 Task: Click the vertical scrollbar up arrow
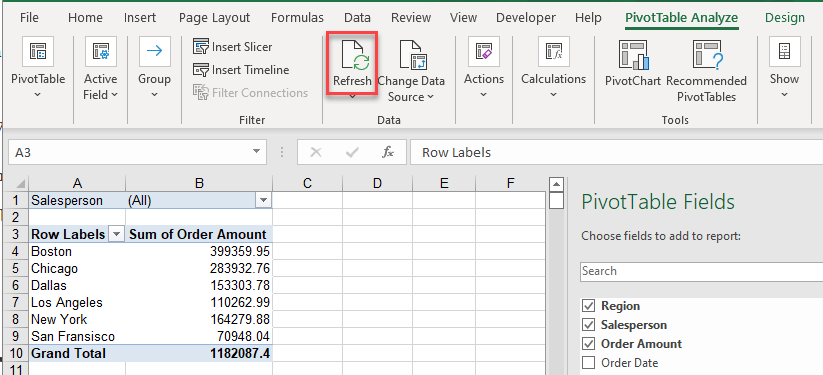pyautogui.click(x=556, y=184)
